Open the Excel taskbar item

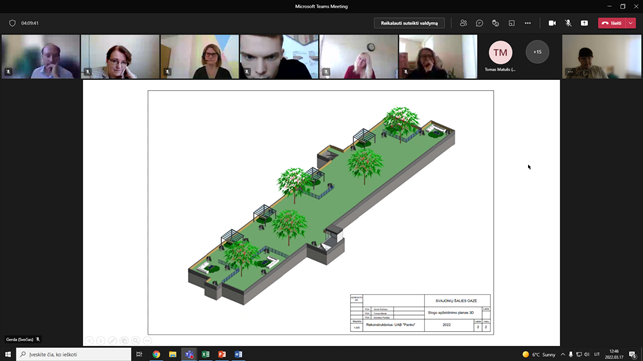pos(205,354)
